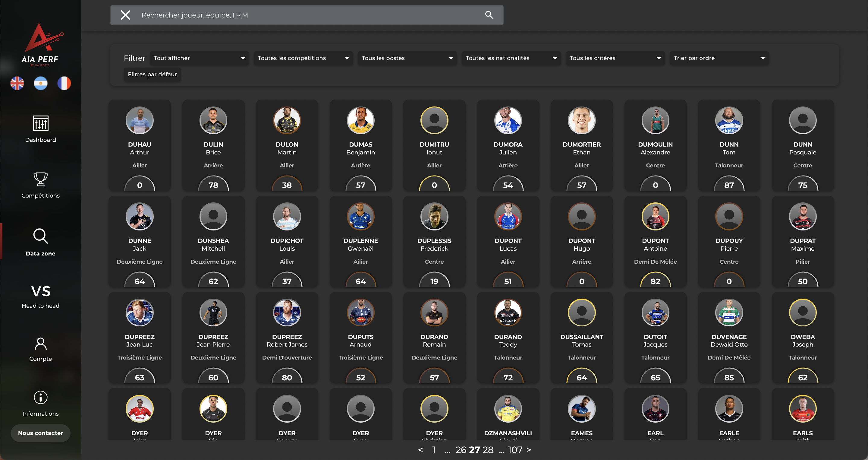The image size is (868, 460).
Task: Open the Tous les postes dropdown
Action: point(407,58)
